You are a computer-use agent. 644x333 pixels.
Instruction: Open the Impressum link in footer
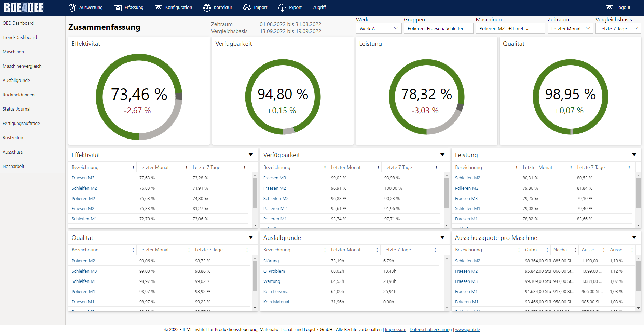(395, 330)
